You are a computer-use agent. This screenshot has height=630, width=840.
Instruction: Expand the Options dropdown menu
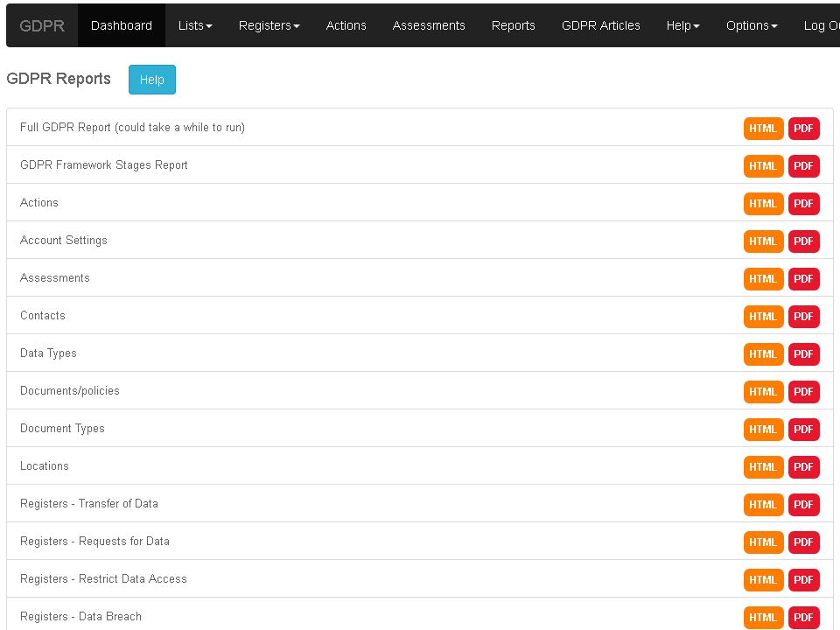[x=752, y=25]
